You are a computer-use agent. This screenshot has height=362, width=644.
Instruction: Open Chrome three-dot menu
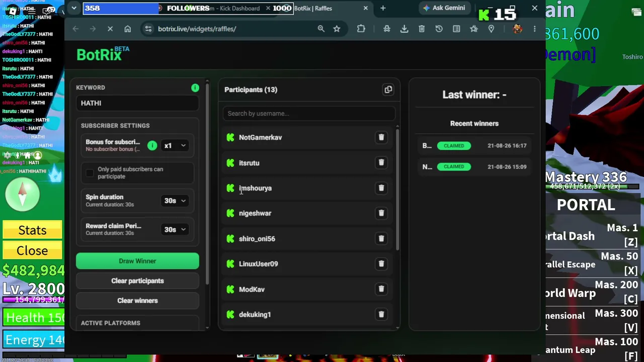[x=534, y=29]
